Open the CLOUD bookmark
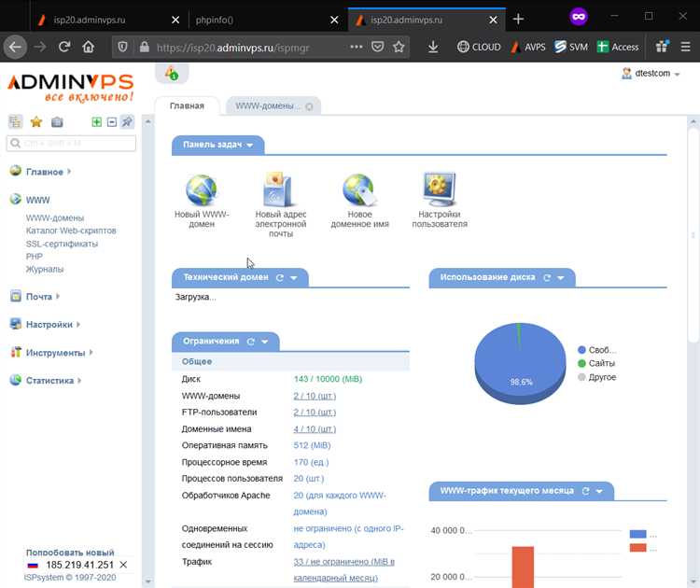This screenshot has height=588, width=700. point(479,47)
